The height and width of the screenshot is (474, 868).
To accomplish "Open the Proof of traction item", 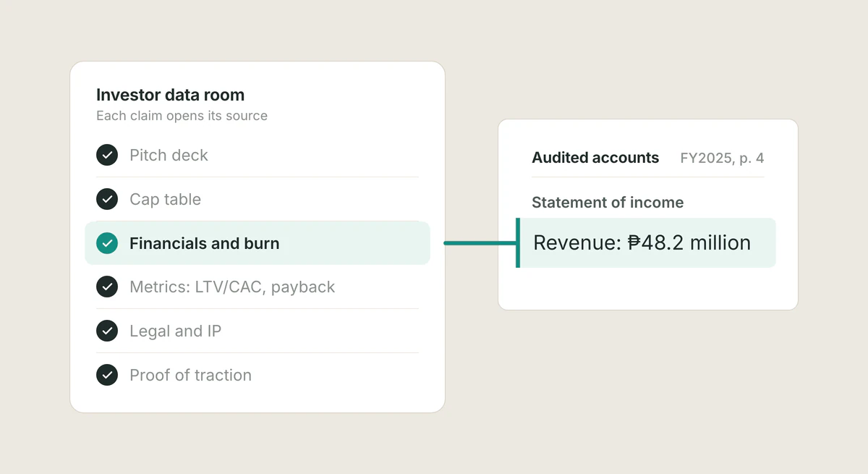I will pos(258,375).
